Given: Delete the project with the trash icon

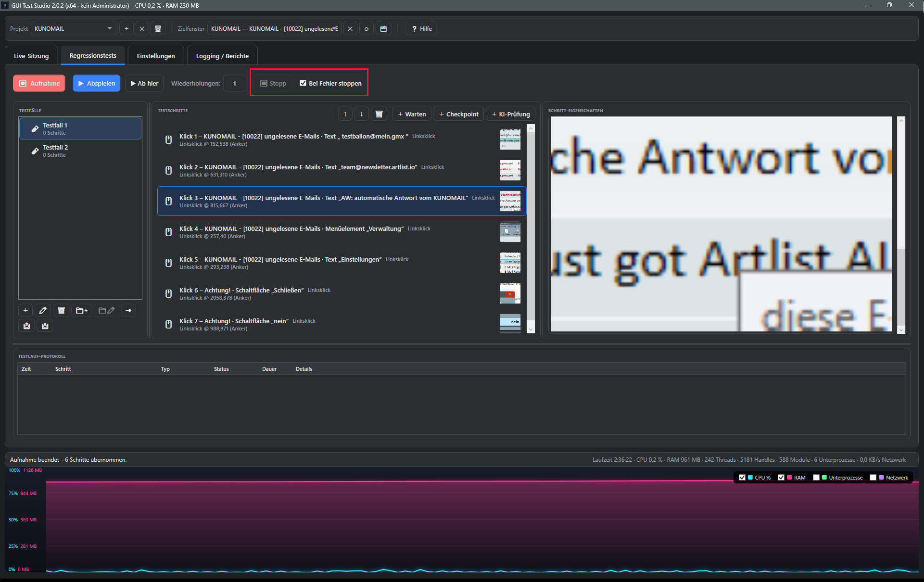Looking at the screenshot, I should 158,29.
